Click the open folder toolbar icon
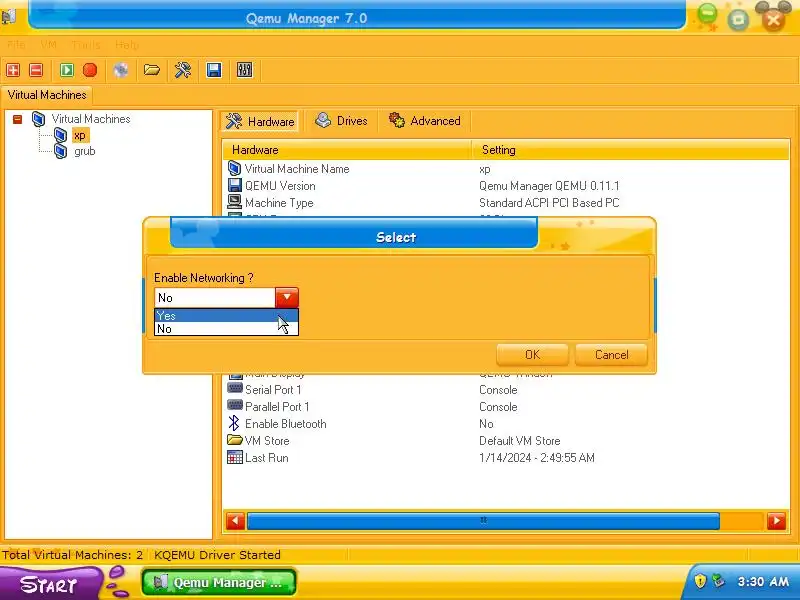 tap(152, 70)
